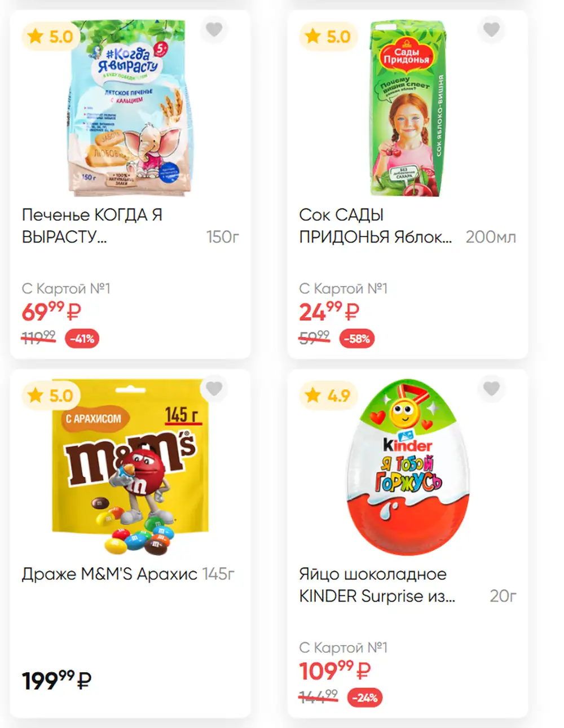
Task: Open the Сады Придонья juice carton image
Action: [407, 108]
